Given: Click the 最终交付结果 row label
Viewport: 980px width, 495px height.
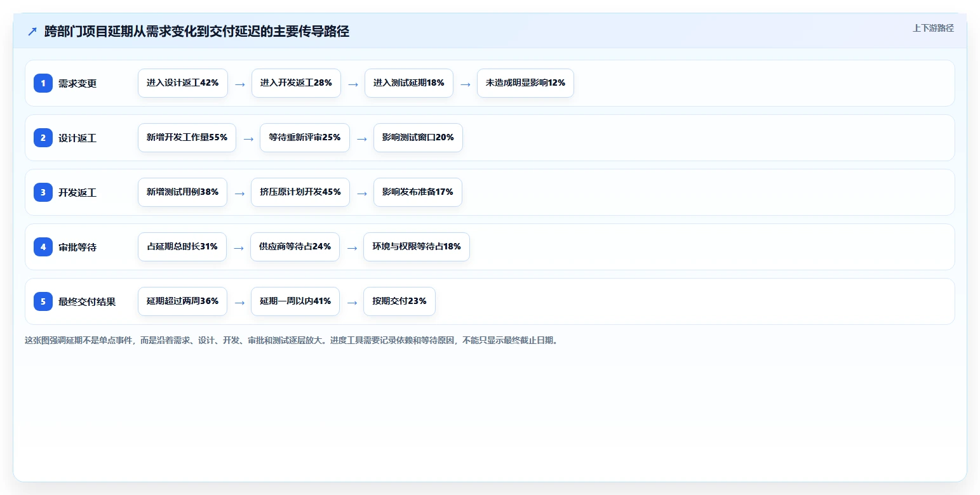Looking at the screenshot, I should click(x=87, y=301).
